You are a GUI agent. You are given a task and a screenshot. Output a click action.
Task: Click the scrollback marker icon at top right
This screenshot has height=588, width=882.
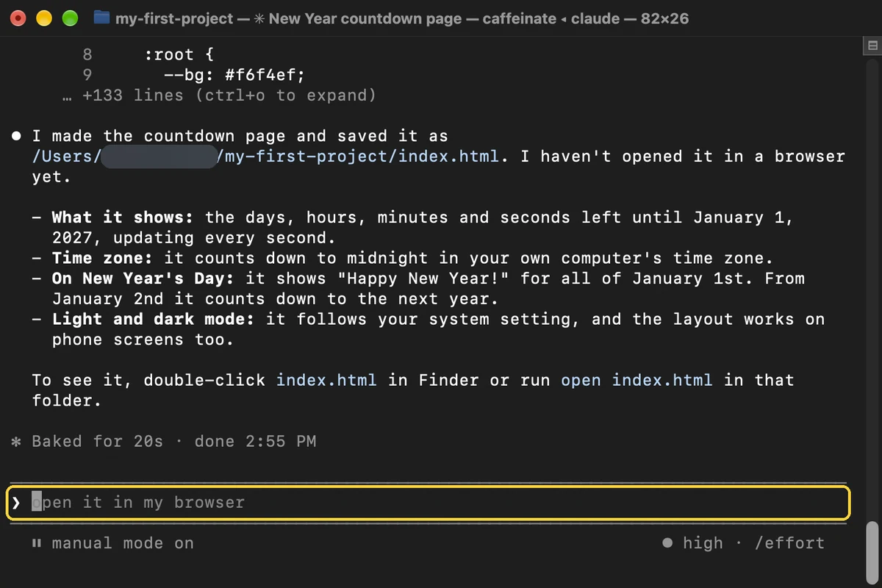pos(873,46)
